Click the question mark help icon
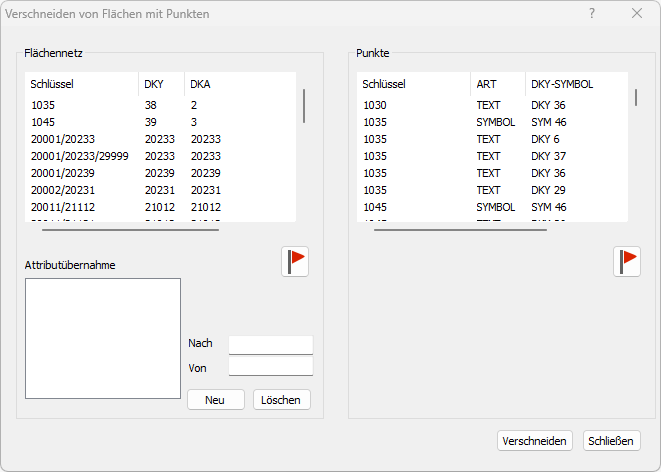661x472 pixels. click(592, 13)
